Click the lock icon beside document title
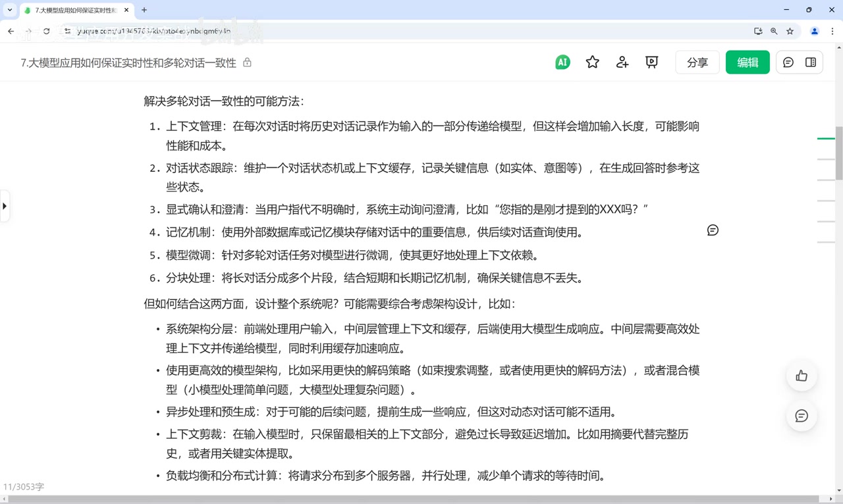The width and height of the screenshot is (843, 504). point(247,63)
